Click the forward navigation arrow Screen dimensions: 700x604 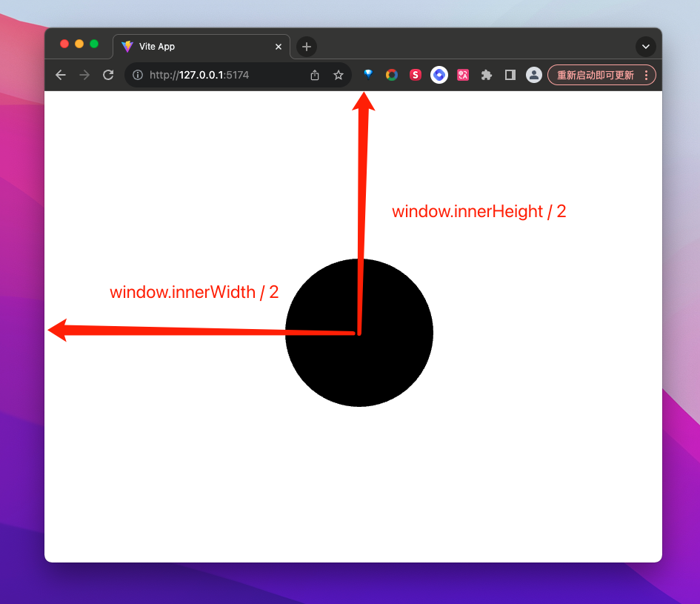(84, 75)
